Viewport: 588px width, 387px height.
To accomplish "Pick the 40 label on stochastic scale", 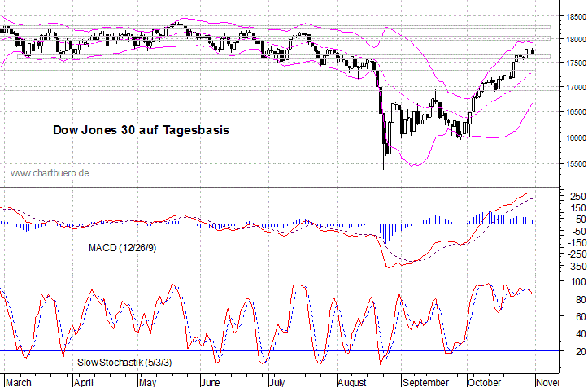I will [581, 334].
